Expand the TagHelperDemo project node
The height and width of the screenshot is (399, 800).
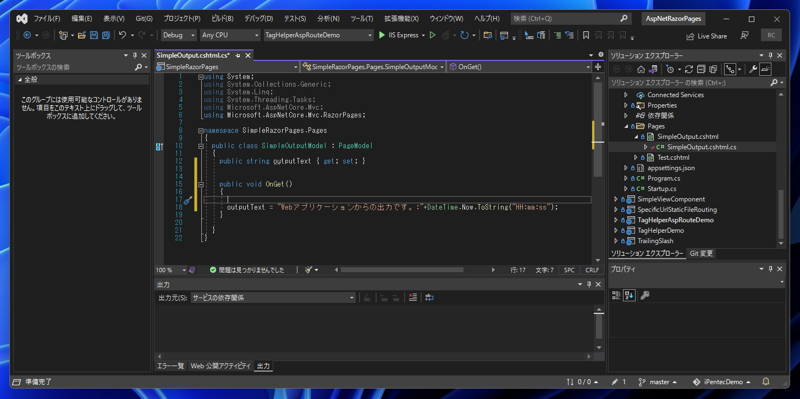pos(616,231)
